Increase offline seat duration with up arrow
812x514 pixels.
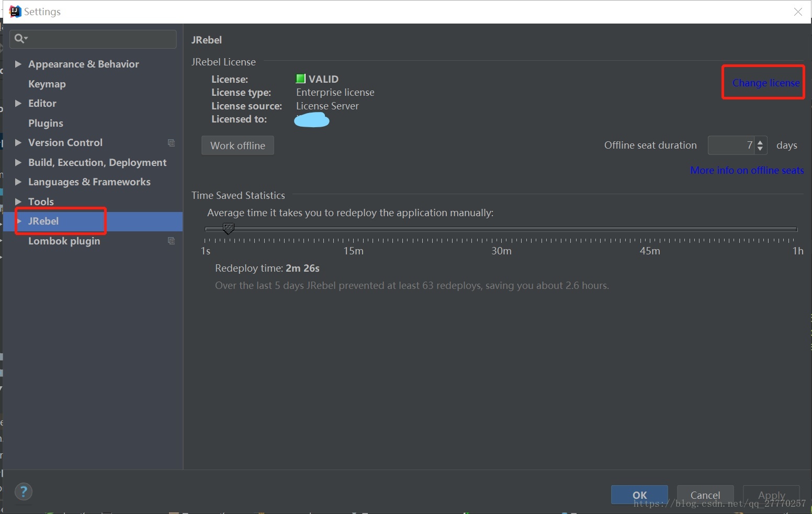pos(760,142)
